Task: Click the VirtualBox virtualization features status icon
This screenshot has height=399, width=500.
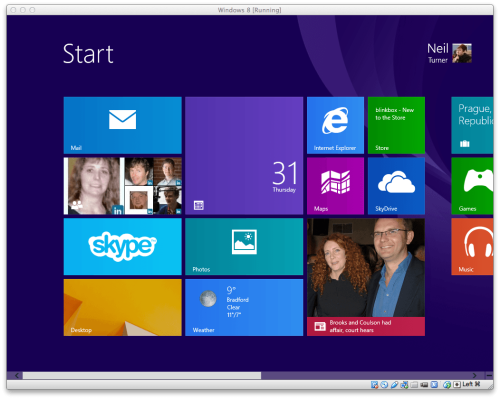Action: click(x=434, y=385)
